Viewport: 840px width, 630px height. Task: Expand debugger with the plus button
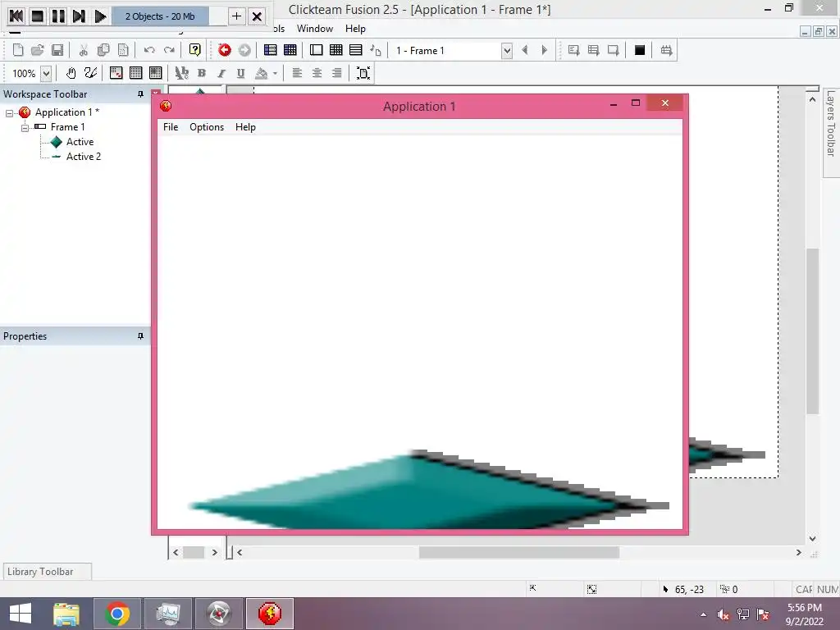tap(236, 16)
